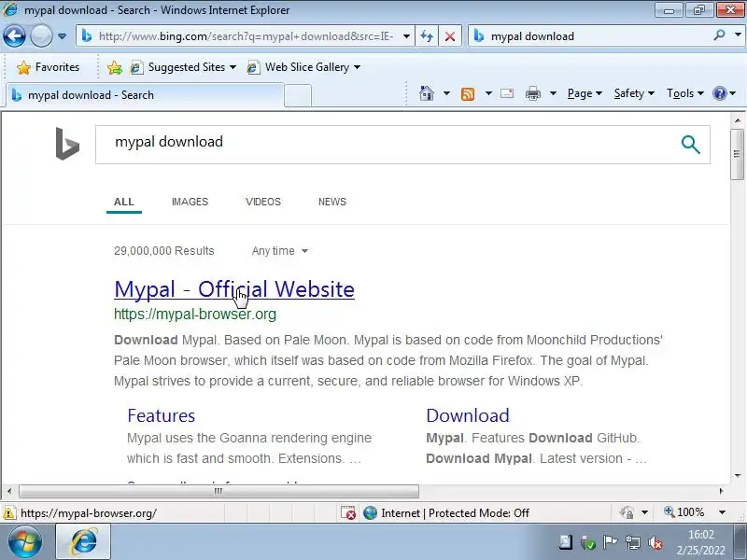
Task: Click the Print icon
Action: click(532, 93)
